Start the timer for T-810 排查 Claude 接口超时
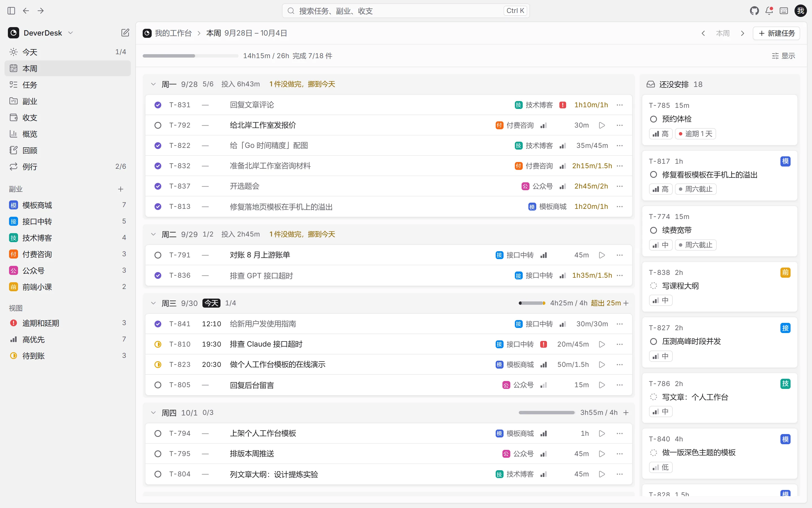812x508 pixels. pyautogui.click(x=602, y=344)
